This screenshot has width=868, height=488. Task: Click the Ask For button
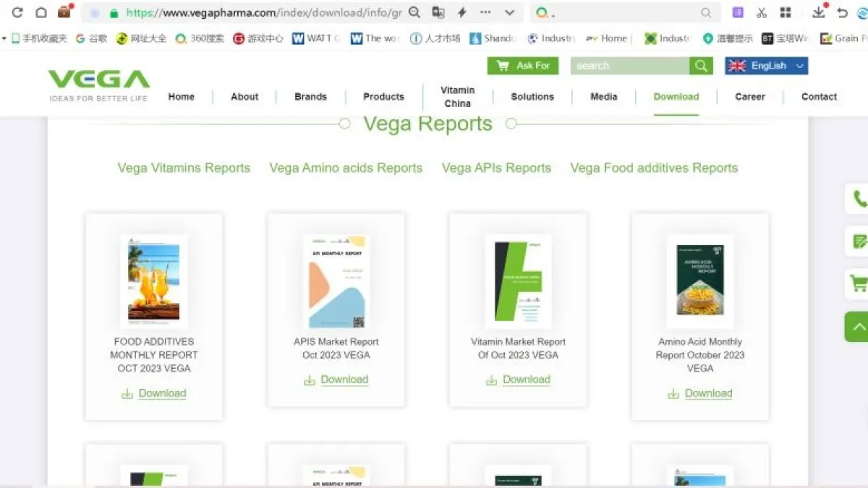coord(523,66)
